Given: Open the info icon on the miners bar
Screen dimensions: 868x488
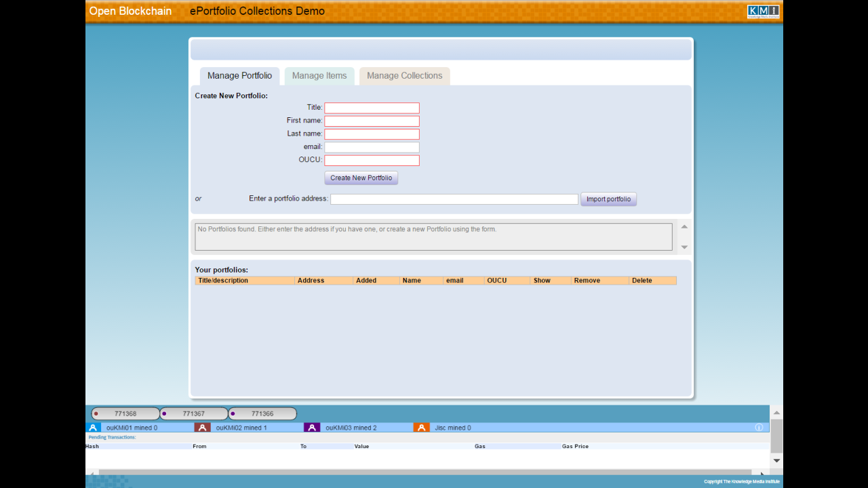Looking at the screenshot, I should [x=758, y=427].
